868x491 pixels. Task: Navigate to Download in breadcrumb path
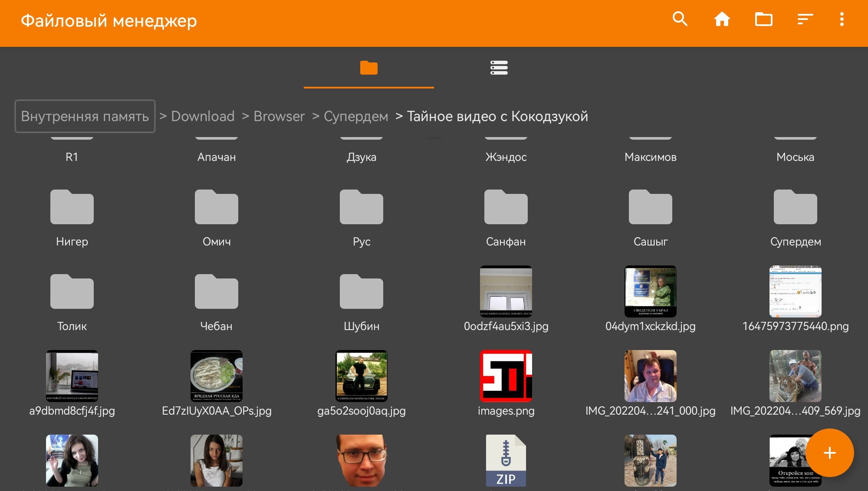(203, 116)
